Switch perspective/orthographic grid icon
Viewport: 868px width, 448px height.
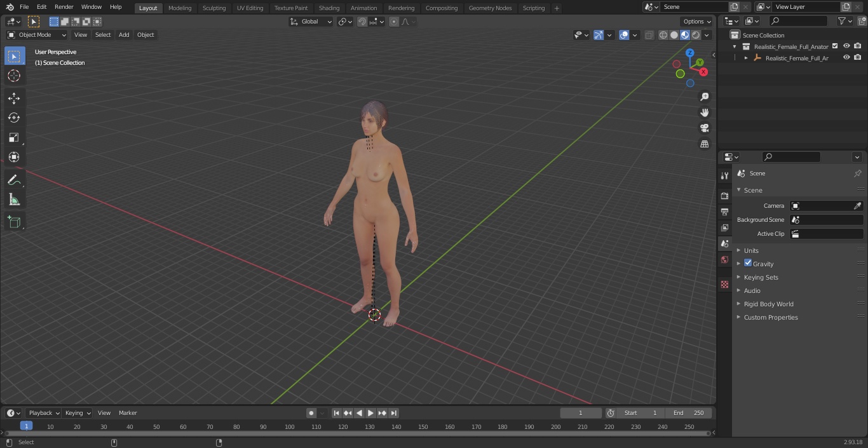point(704,144)
